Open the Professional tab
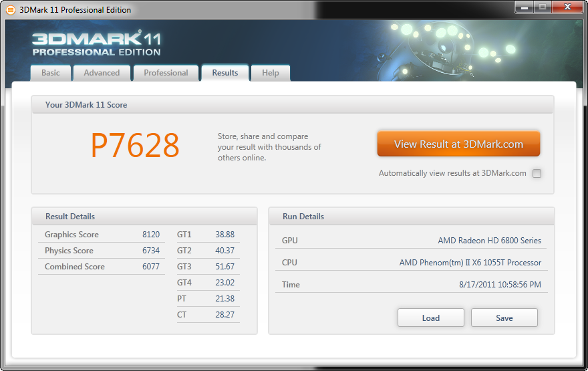This screenshot has height=371, width=588. 166,73
